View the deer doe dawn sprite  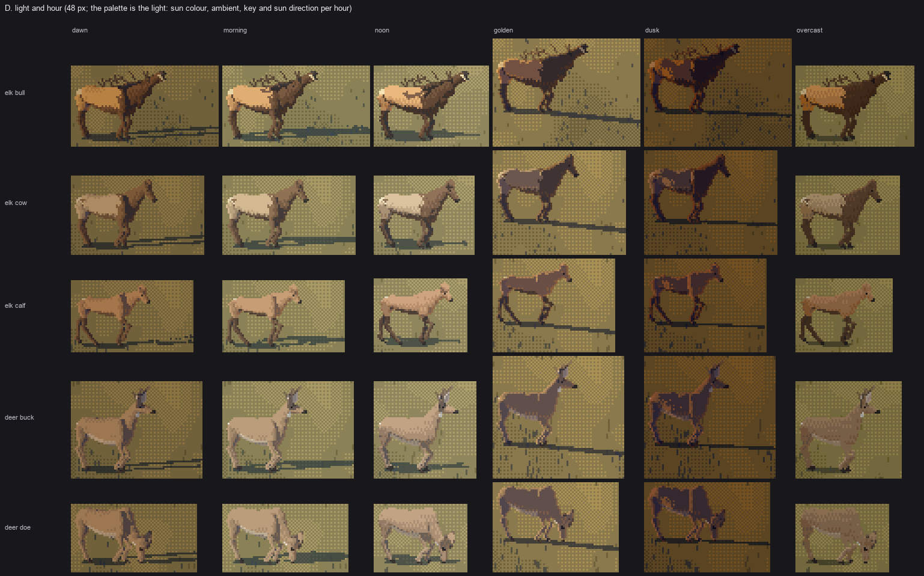134,538
